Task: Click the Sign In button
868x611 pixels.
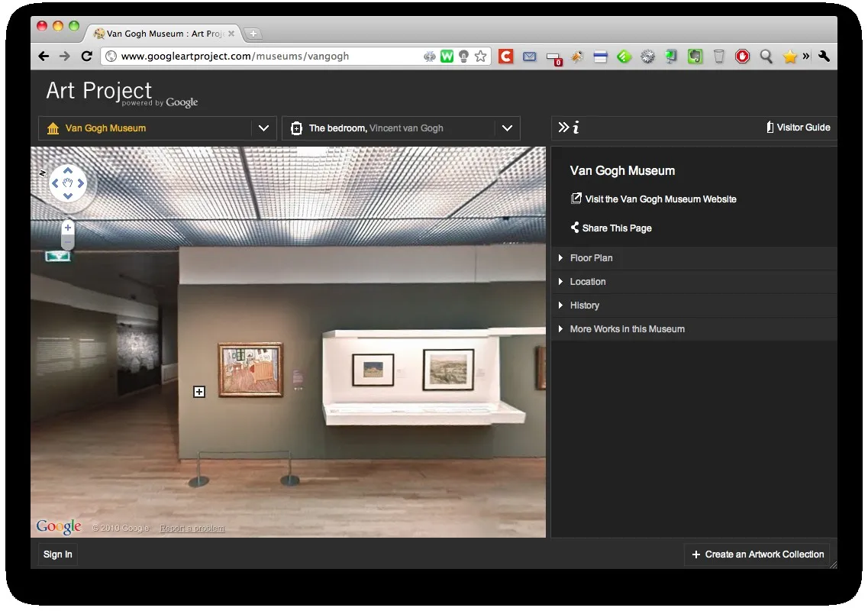Action: point(57,554)
